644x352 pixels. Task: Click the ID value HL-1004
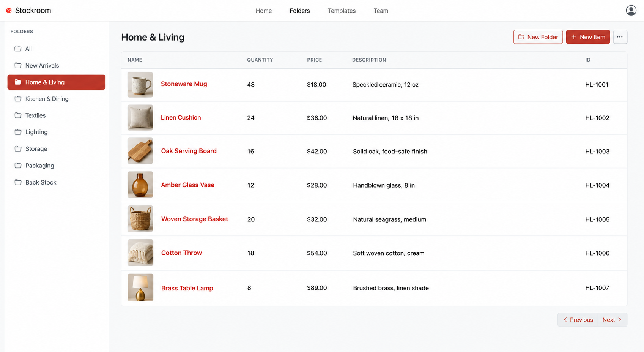pyautogui.click(x=597, y=185)
